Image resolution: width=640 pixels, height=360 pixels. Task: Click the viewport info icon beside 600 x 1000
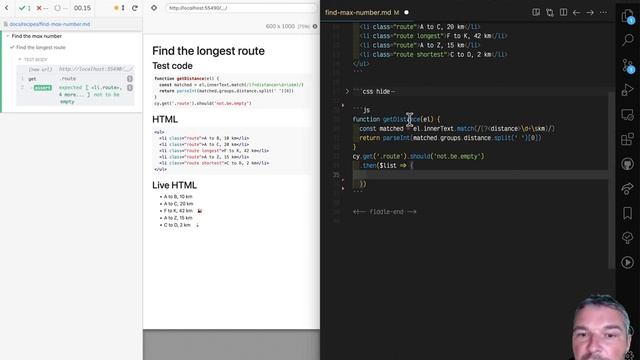point(315,26)
